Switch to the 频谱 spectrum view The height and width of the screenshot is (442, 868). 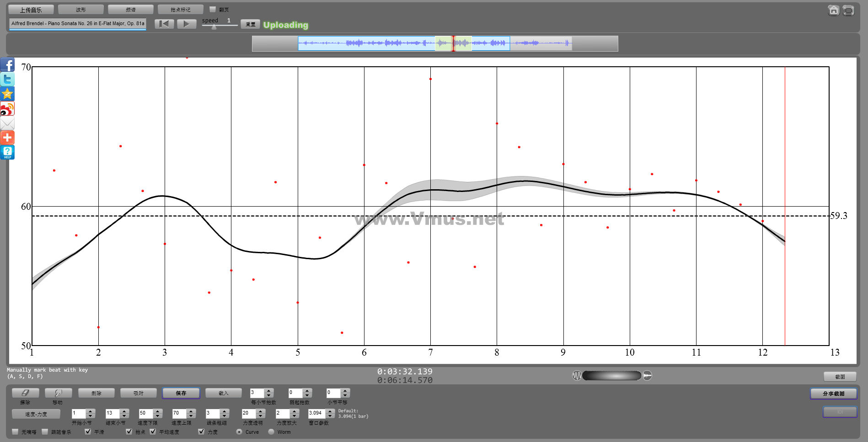pos(131,10)
